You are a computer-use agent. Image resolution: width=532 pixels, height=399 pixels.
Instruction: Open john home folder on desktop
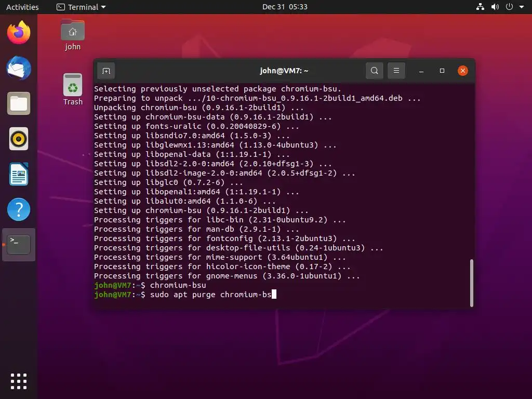(x=73, y=35)
